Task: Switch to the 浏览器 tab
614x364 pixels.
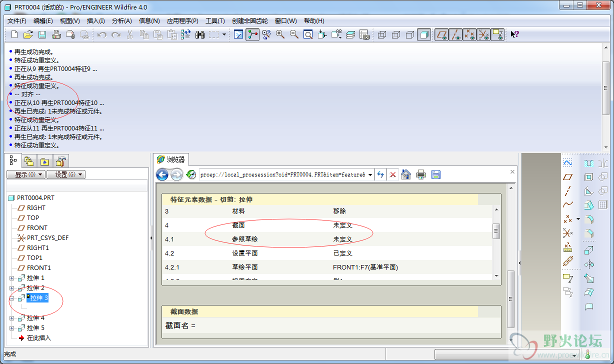Action: point(171,159)
